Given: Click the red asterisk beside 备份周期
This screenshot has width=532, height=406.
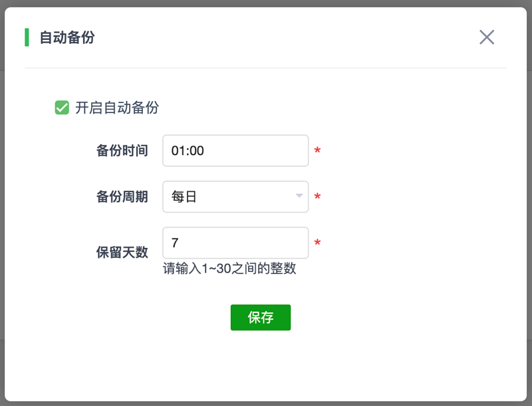Looking at the screenshot, I should 317,198.
